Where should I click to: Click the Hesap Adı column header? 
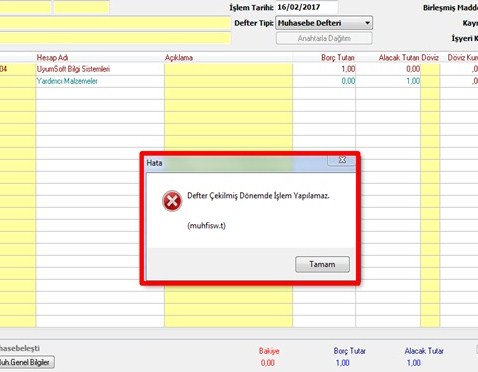52,58
